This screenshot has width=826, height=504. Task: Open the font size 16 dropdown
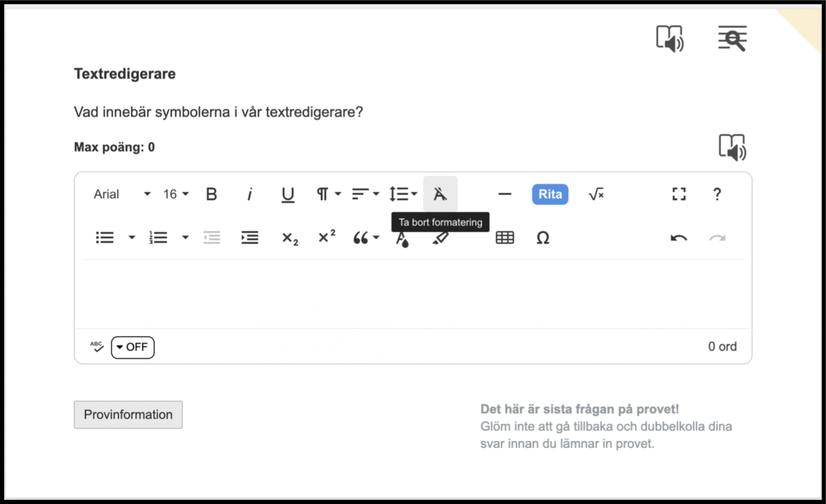point(176,194)
